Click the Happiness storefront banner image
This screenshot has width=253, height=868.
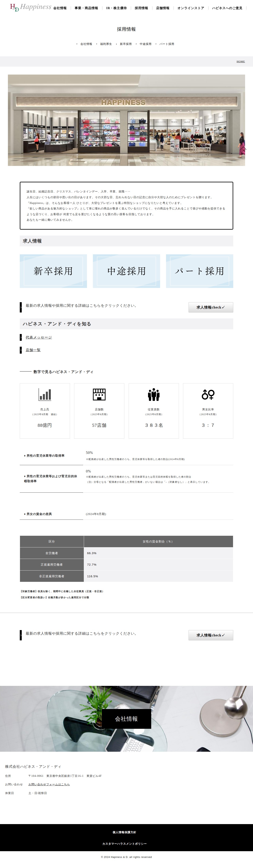click(126, 120)
